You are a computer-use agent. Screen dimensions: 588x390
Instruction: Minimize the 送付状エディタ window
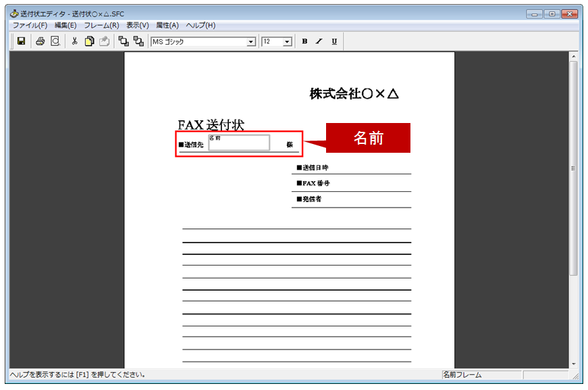tap(535, 14)
